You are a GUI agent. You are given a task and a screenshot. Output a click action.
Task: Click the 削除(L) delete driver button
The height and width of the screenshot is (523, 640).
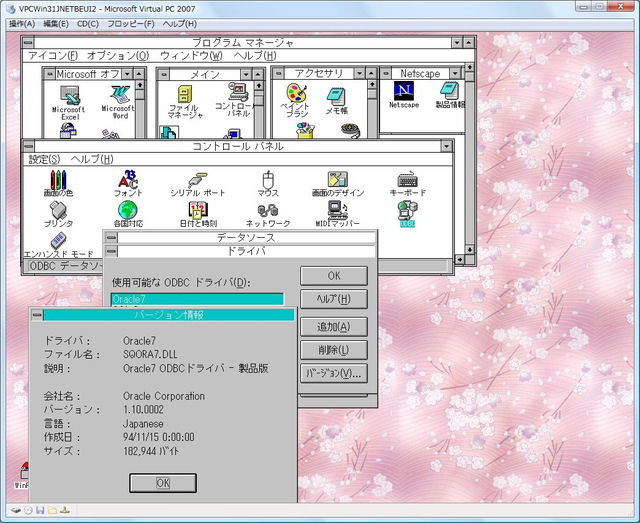pos(334,350)
